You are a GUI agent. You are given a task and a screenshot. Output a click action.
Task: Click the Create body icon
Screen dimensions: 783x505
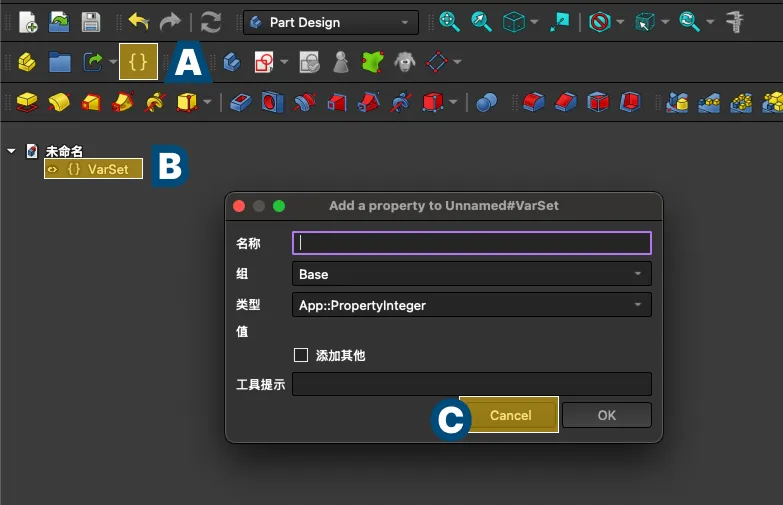click(232, 62)
